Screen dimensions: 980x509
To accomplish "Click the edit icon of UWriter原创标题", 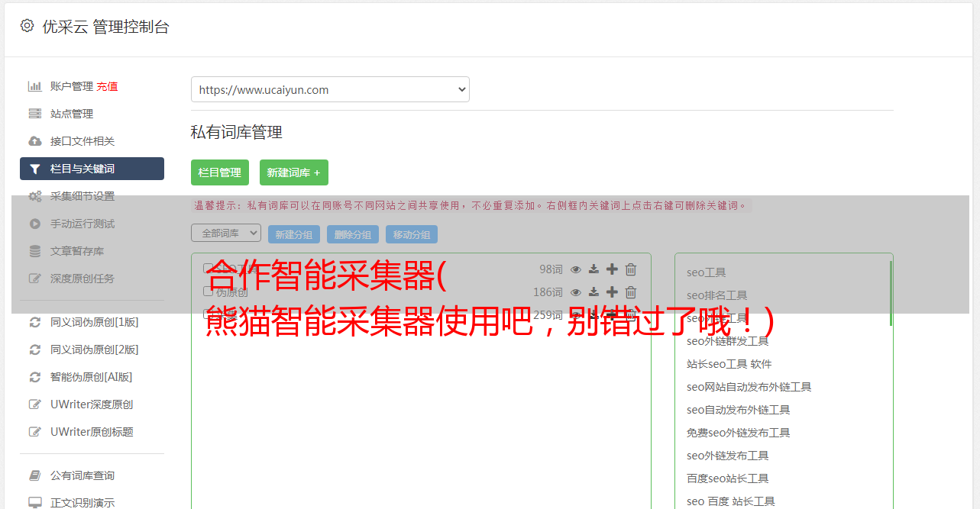I will coord(34,432).
